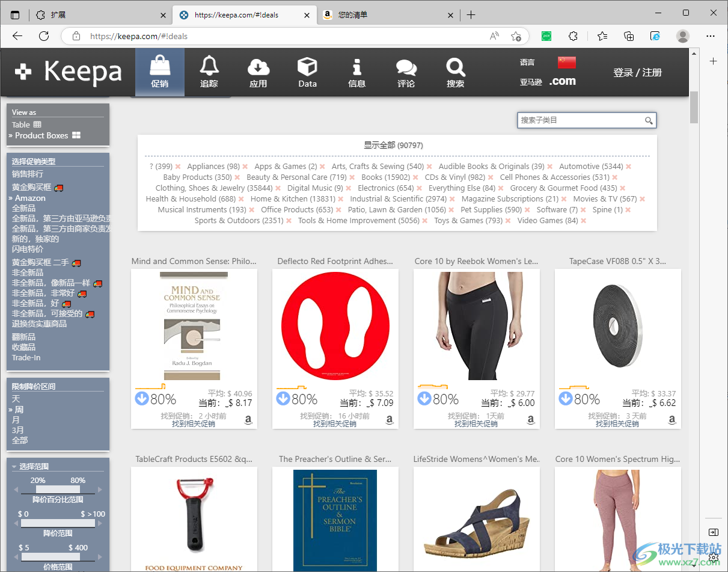The width and height of the screenshot is (728, 572).
Task: Open the Data section
Action: tap(307, 72)
